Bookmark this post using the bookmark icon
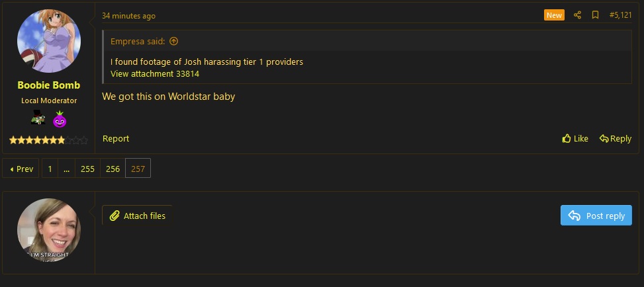The width and height of the screenshot is (644, 287). [x=595, y=15]
